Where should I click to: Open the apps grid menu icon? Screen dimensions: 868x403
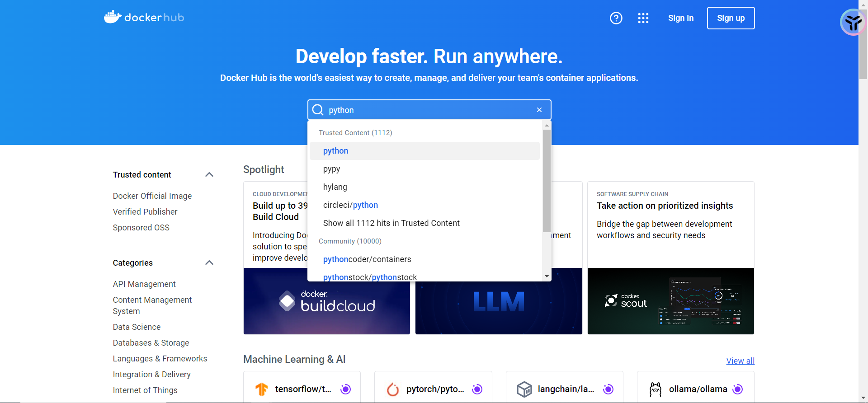(643, 18)
